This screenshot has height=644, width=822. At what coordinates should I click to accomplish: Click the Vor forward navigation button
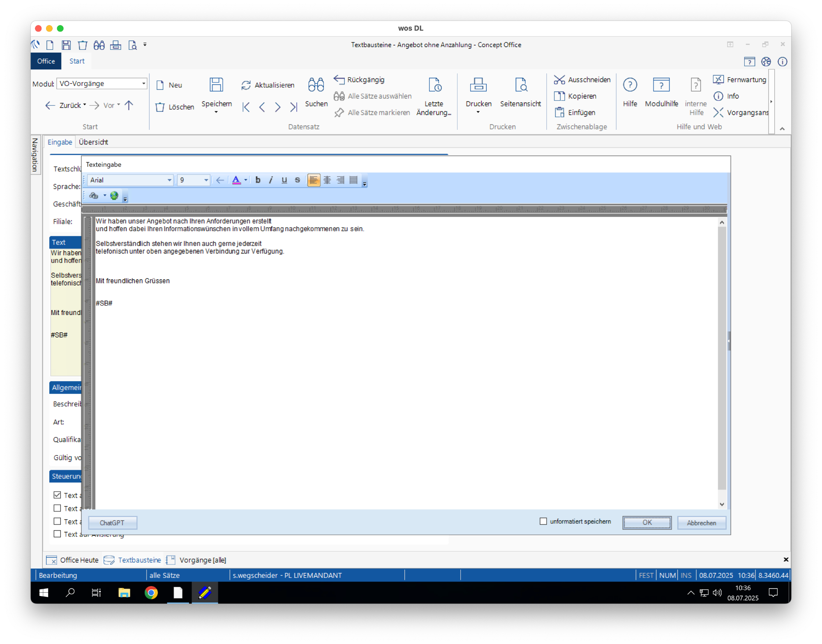105,105
